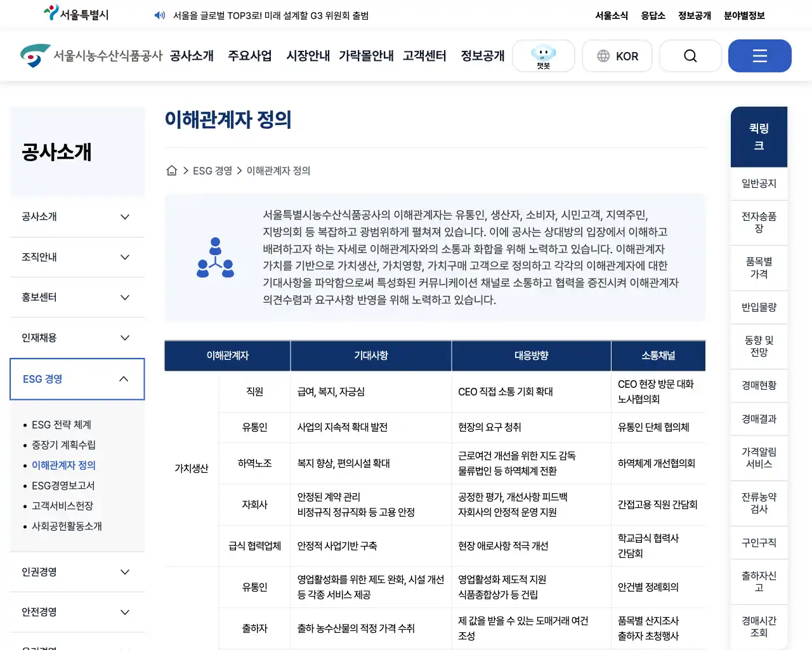812x650 pixels.
Task: Open 반입물량 quick link
Action: (x=759, y=307)
